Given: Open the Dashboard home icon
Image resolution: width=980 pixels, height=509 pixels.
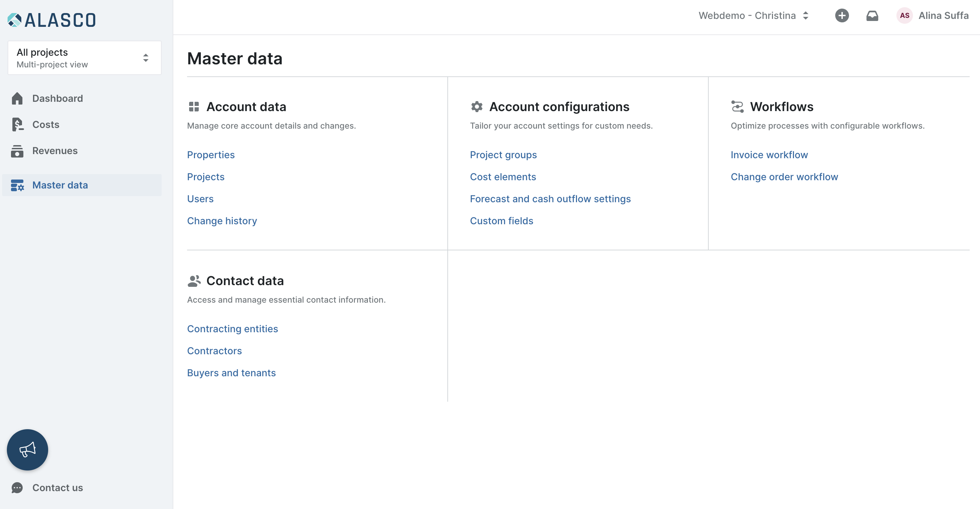Looking at the screenshot, I should tap(17, 98).
